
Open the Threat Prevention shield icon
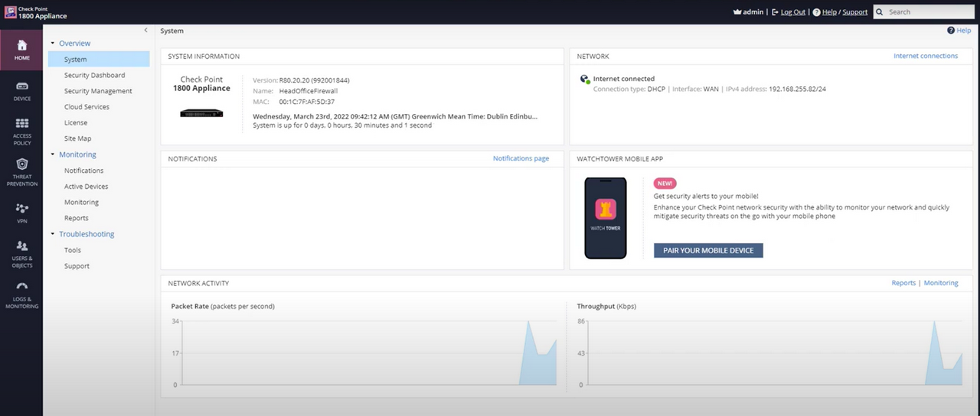click(x=21, y=164)
